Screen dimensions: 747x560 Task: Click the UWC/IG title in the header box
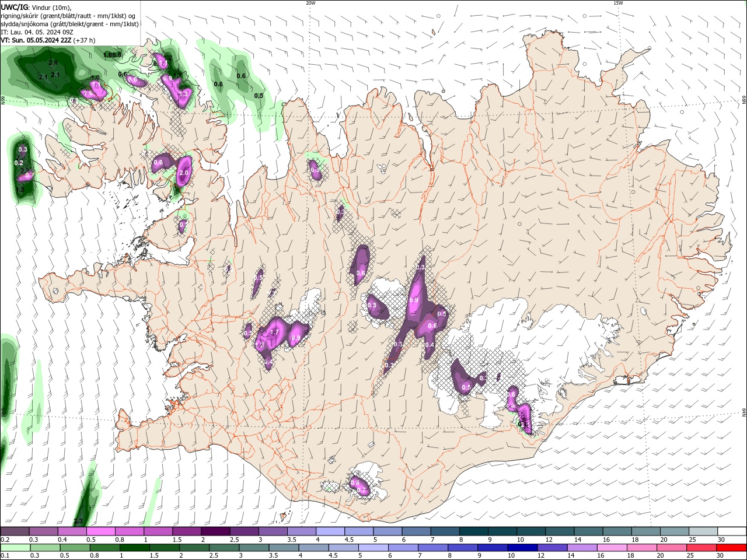[13, 6]
